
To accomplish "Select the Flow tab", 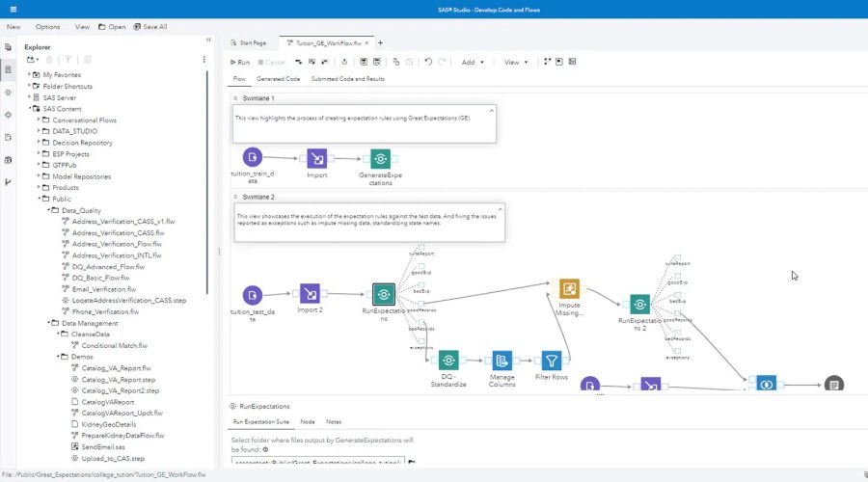I will tap(239, 79).
